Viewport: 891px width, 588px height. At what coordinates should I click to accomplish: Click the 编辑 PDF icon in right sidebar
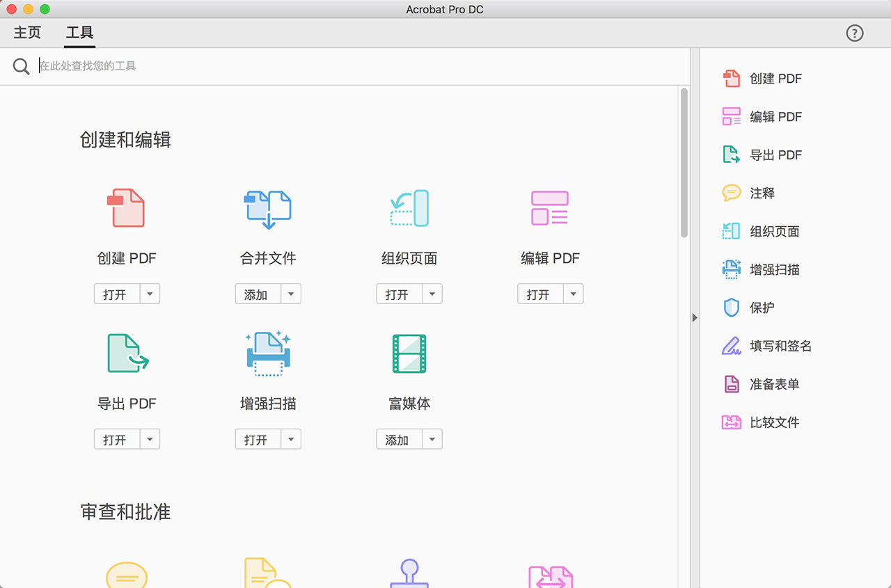pos(732,116)
